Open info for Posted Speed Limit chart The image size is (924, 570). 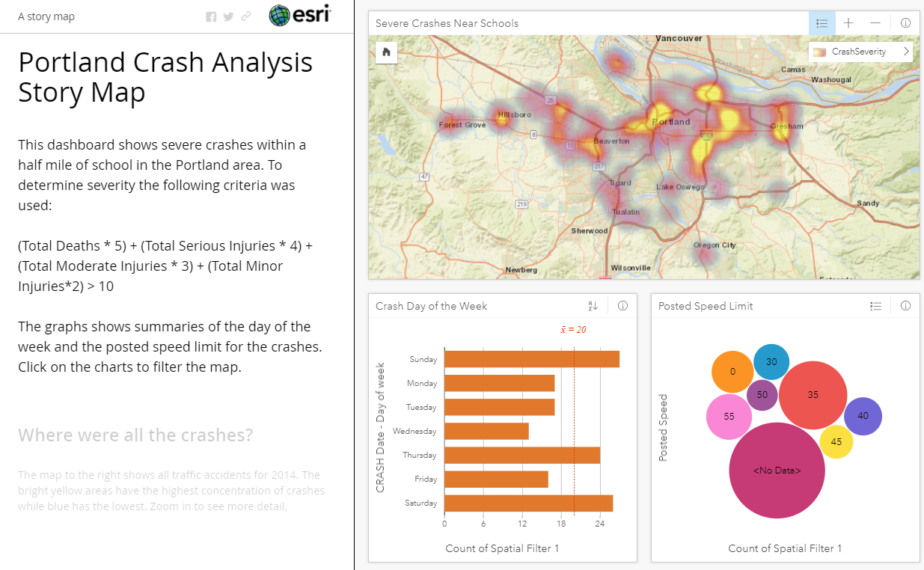click(905, 306)
